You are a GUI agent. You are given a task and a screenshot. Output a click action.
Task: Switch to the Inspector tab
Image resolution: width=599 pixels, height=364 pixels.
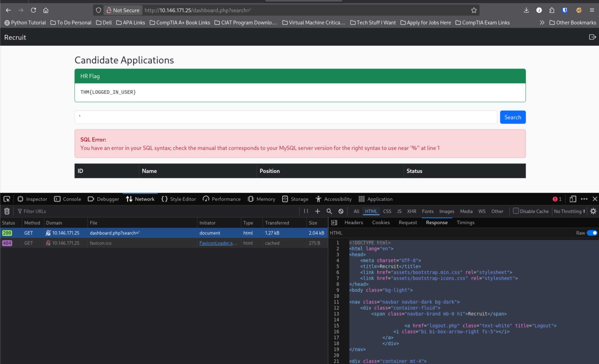[x=32, y=199]
